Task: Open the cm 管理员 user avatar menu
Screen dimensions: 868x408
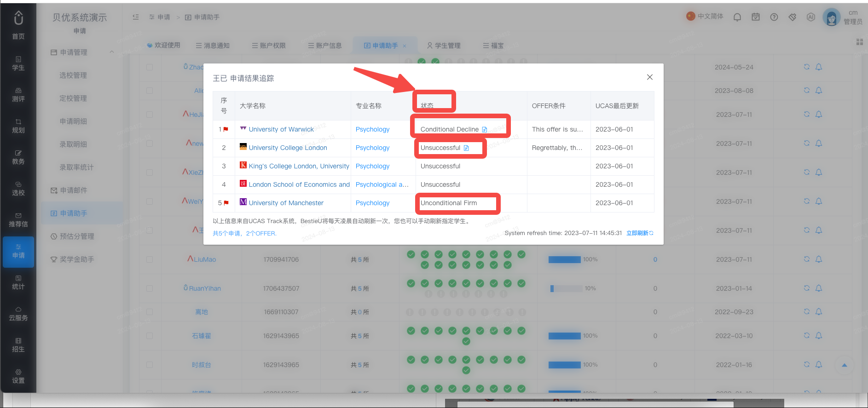Action: [x=831, y=17]
